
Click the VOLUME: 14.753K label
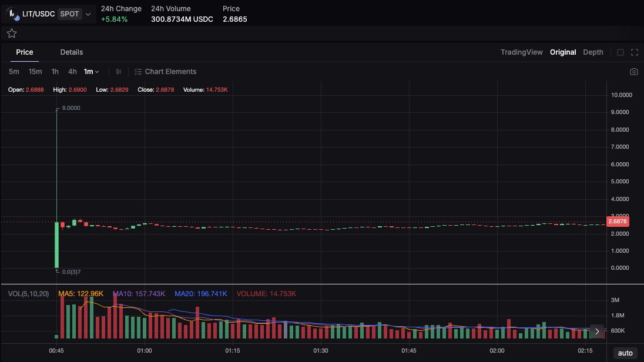pyautogui.click(x=266, y=294)
